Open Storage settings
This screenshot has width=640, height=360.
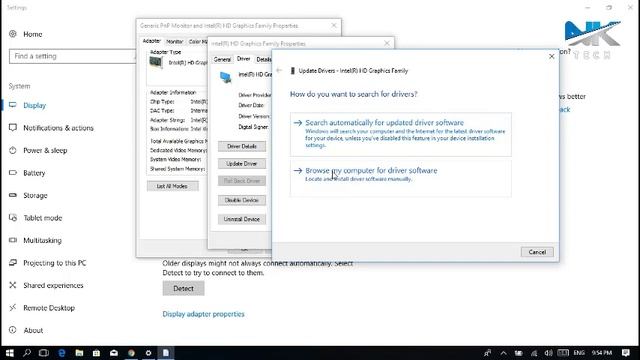(28, 195)
